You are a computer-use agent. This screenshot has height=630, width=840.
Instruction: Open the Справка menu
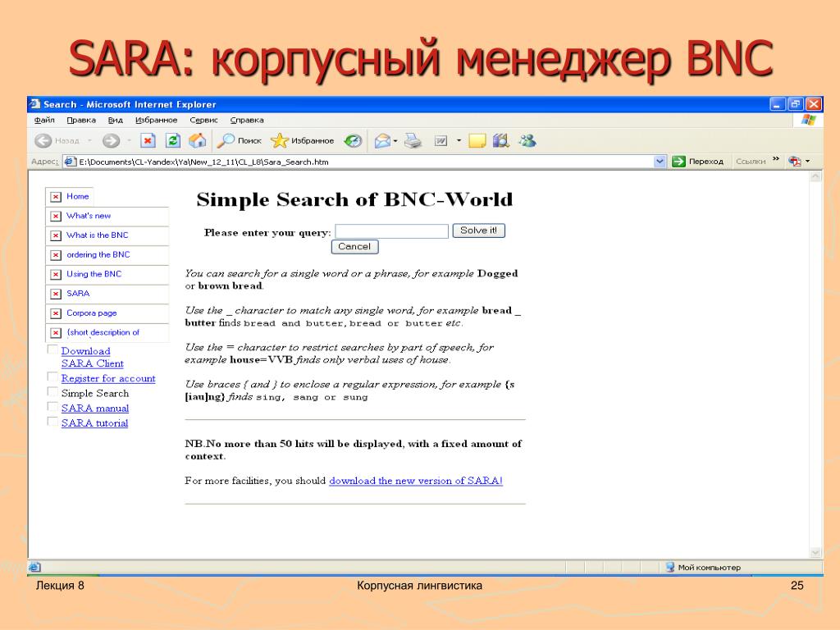[246, 120]
